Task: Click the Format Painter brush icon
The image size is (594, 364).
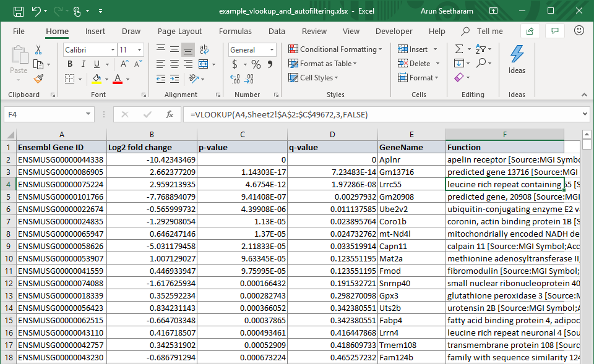Action: [38, 78]
